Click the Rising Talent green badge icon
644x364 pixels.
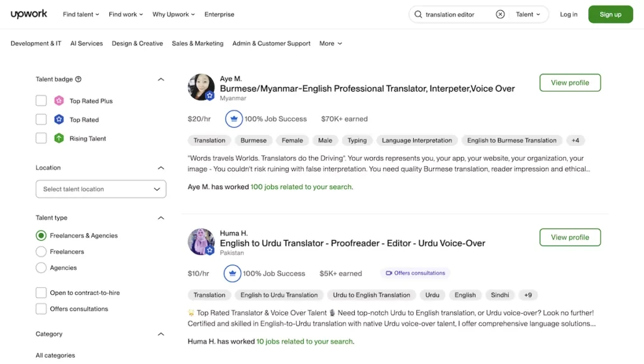coord(59,138)
